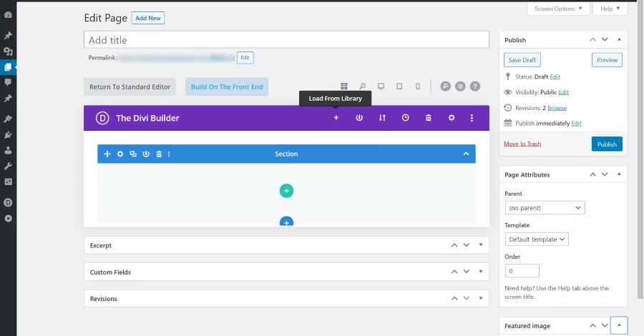Open the Dashboard icon in the admin sidebar
This screenshot has height=336, width=644.
click(8, 15)
